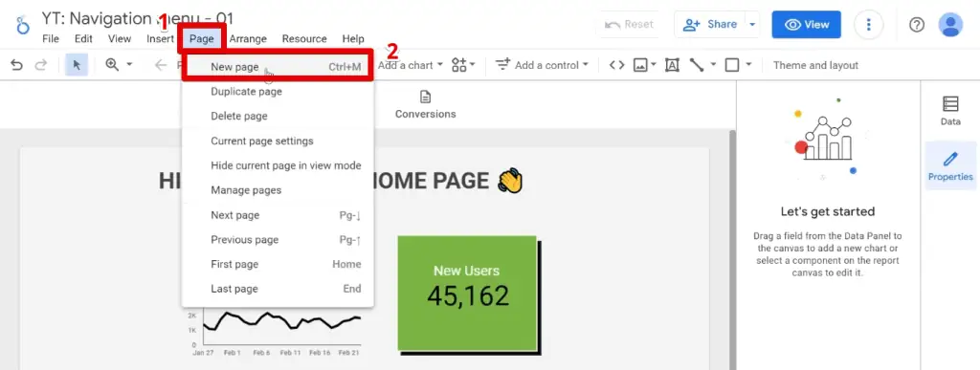The image size is (980, 370).
Task: Open Manage pages
Action: 278,190
